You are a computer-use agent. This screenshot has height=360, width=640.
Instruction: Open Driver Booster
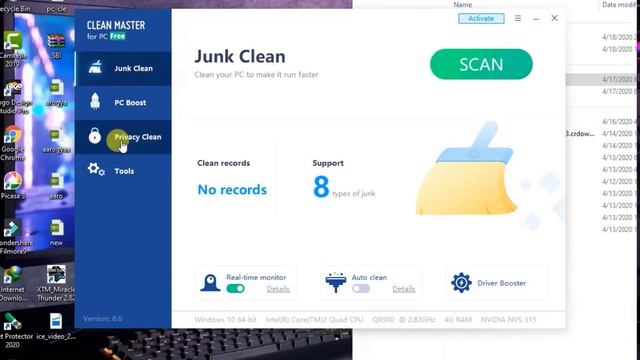[x=496, y=283]
